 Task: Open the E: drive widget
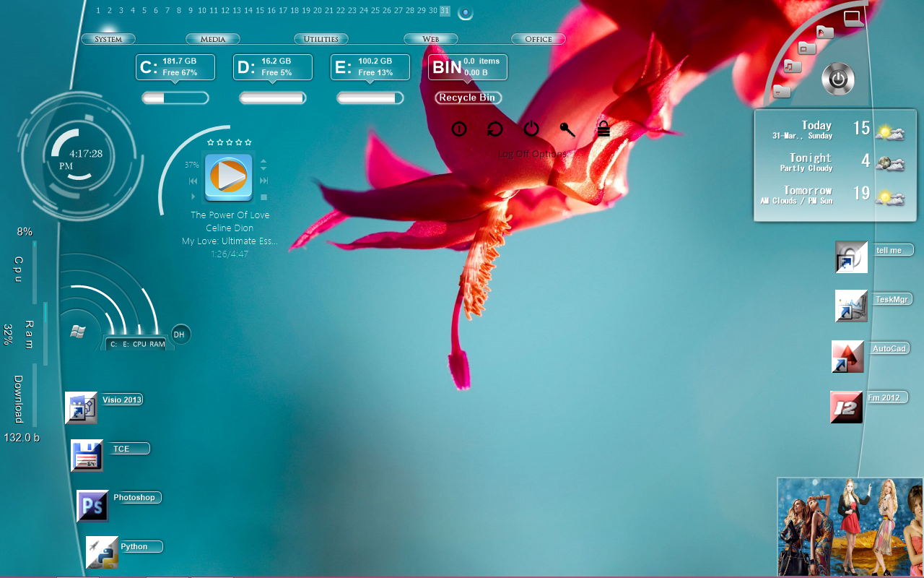point(370,67)
